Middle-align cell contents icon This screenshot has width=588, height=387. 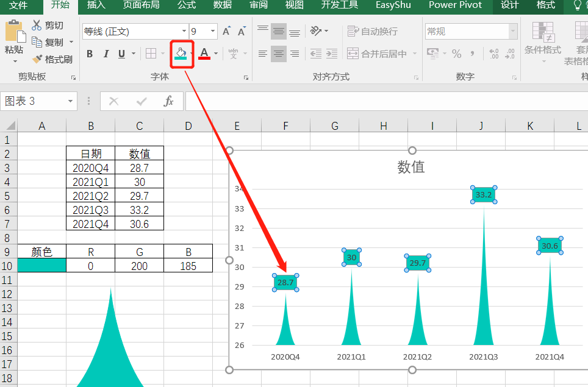tap(279, 31)
